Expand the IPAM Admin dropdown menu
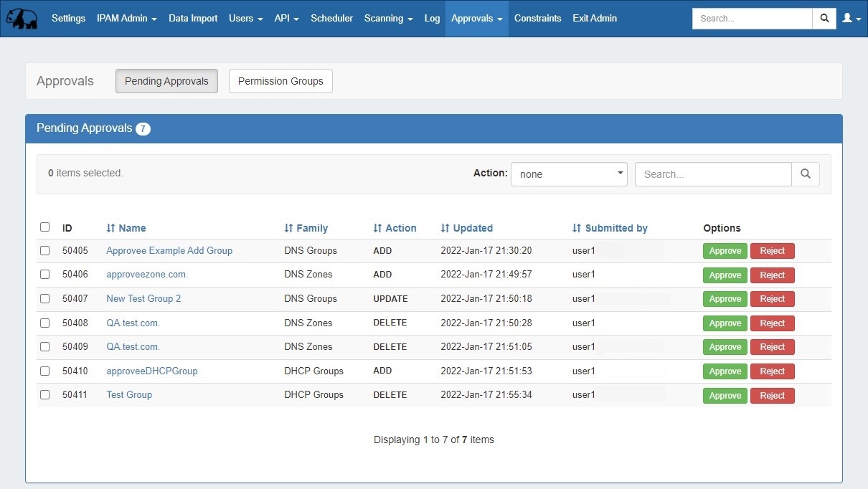Viewport: 868px width, 489px height. click(127, 19)
